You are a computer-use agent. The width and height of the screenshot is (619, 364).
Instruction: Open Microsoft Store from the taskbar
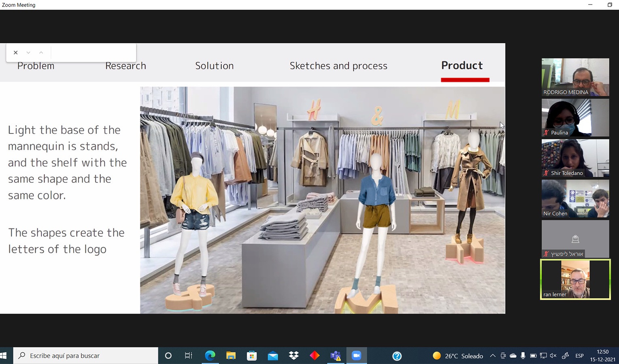252,356
